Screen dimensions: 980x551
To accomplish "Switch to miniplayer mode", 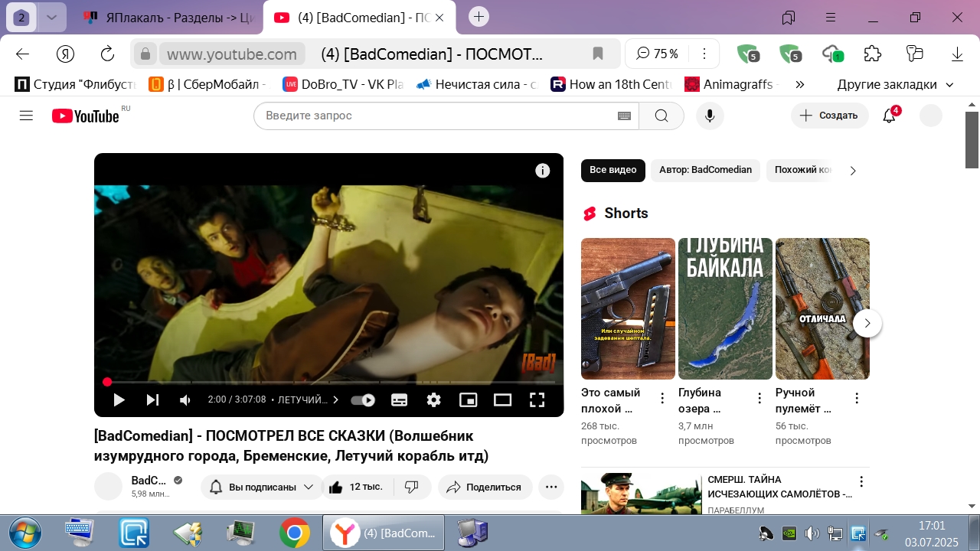I will click(468, 399).
